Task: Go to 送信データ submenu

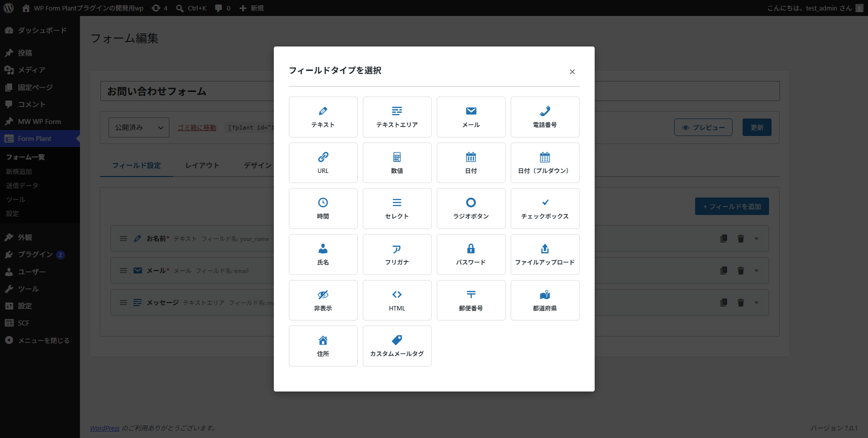Action: tap(22, 185)
